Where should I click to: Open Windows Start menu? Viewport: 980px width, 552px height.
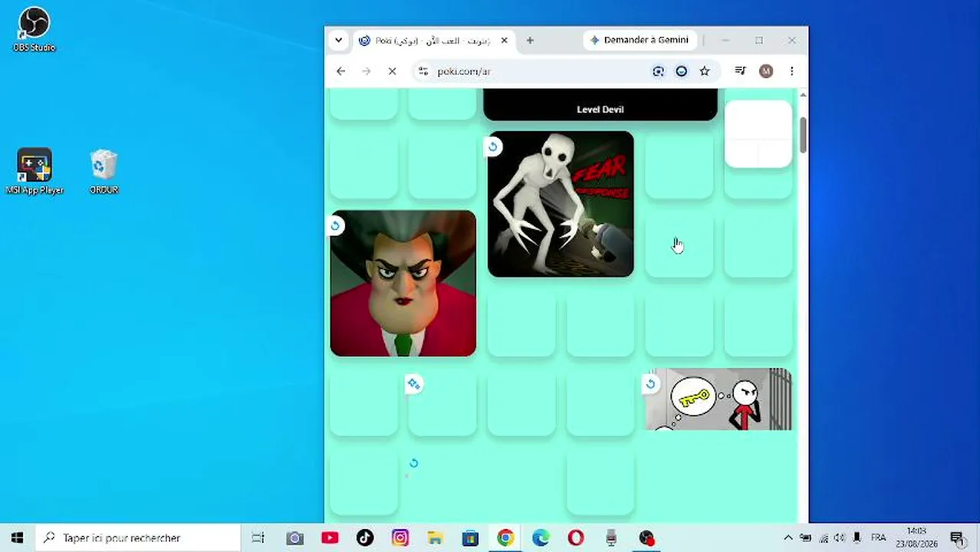tap(17, 537)
